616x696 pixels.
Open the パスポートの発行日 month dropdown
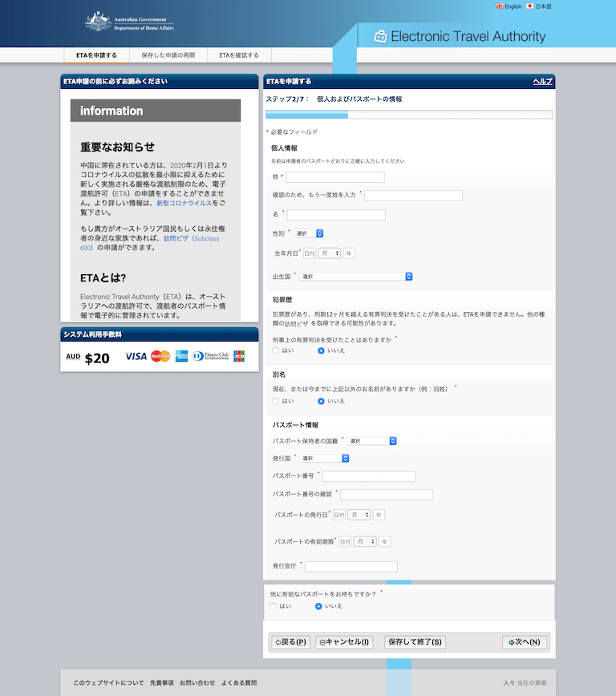click(x=359, y=515)
